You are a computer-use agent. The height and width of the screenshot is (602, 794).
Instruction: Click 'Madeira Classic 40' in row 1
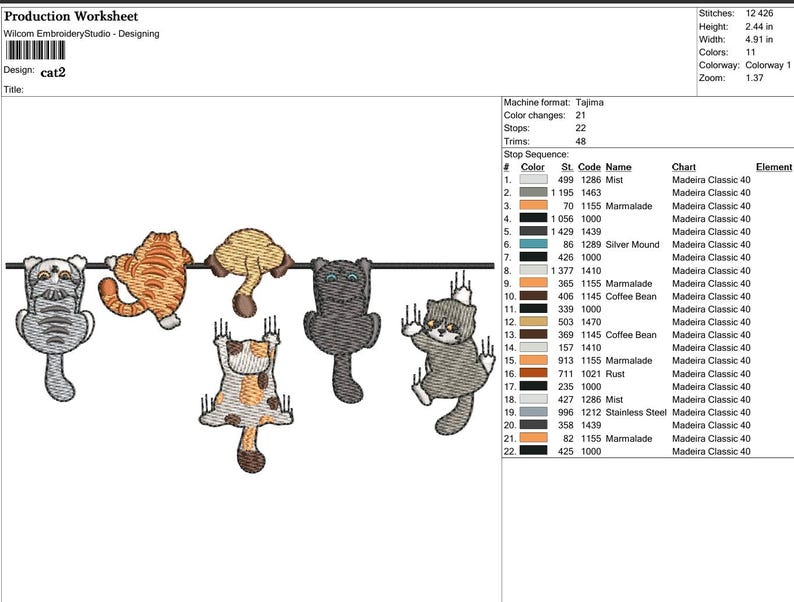[711, 180]
